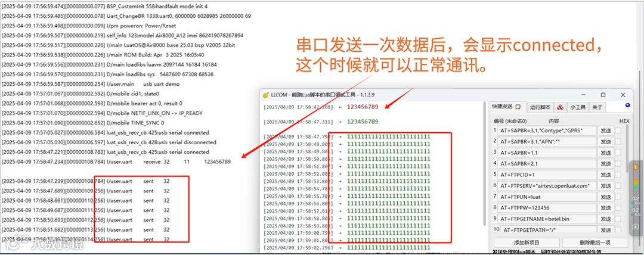Image resolution: width=644 pixels, height=255 pixels.
Task: Toggle HEX checkbox for AT+FTPCID=1 row
Action: tap(618, 175)
